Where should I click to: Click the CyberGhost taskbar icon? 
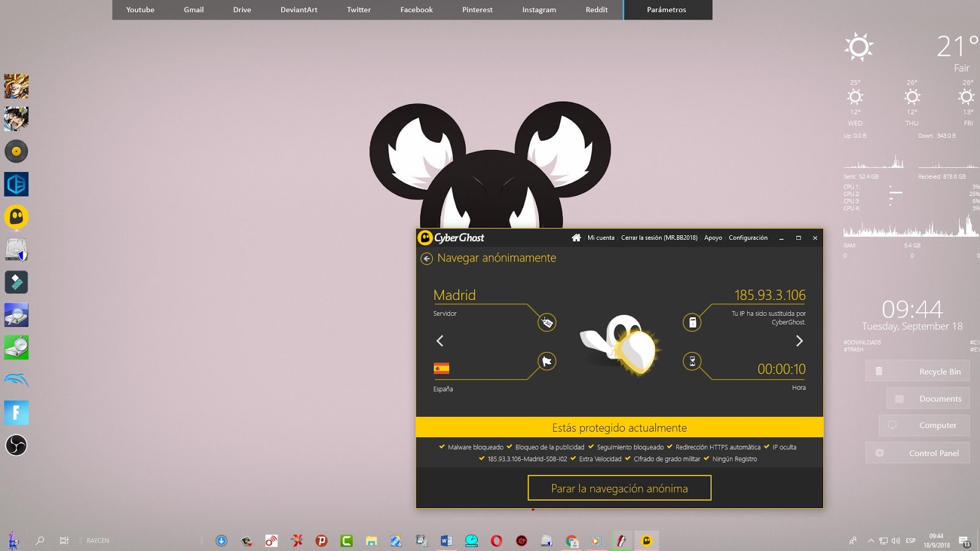pos(646,541)
